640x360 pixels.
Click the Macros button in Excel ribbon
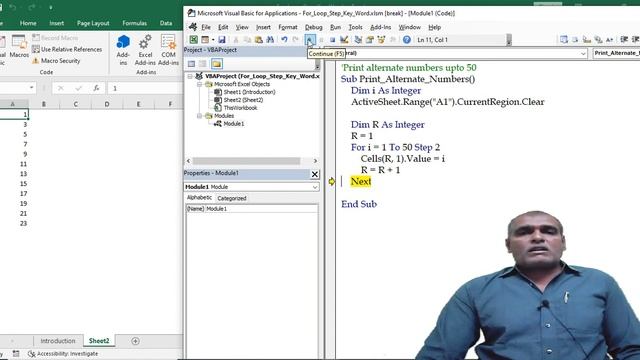[x=19, y=46]
